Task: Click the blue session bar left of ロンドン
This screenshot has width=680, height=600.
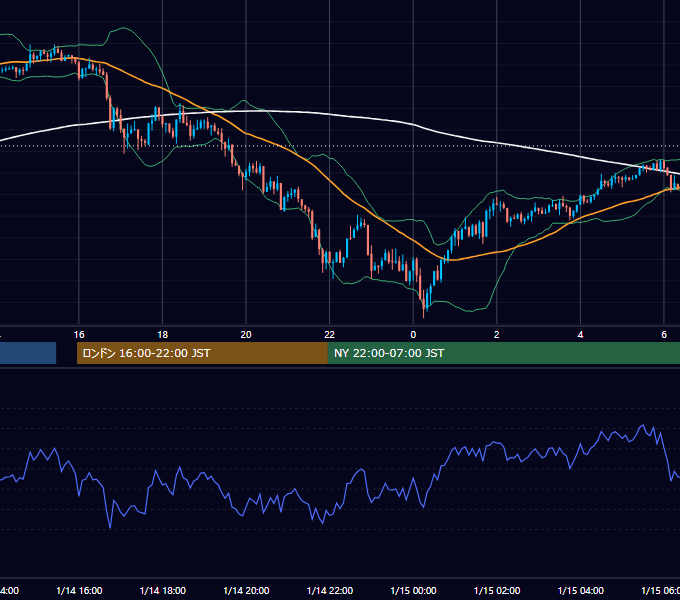Action: (x=28, y=353)
